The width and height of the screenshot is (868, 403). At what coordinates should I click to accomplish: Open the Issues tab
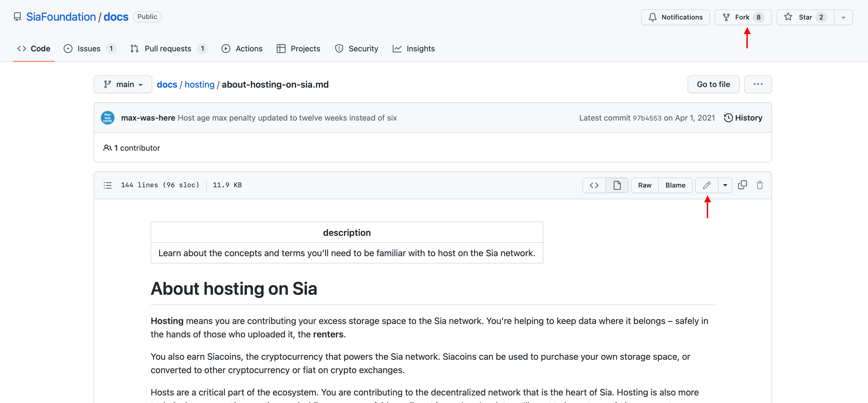[x=89, y=49]
